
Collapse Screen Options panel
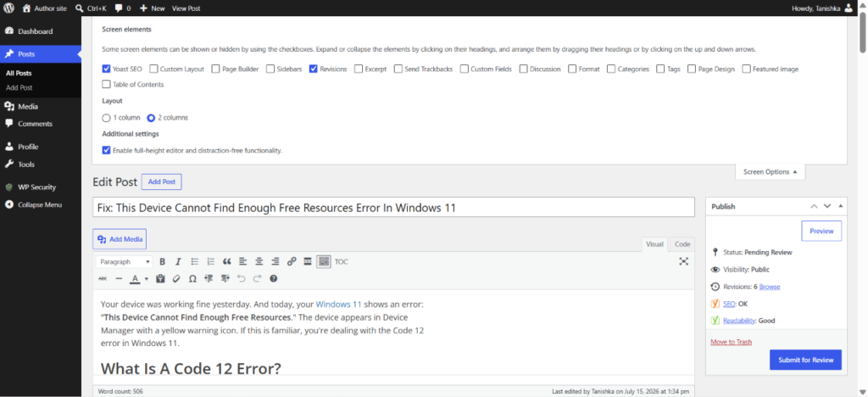pyautogui.click(x=770, y=171)
